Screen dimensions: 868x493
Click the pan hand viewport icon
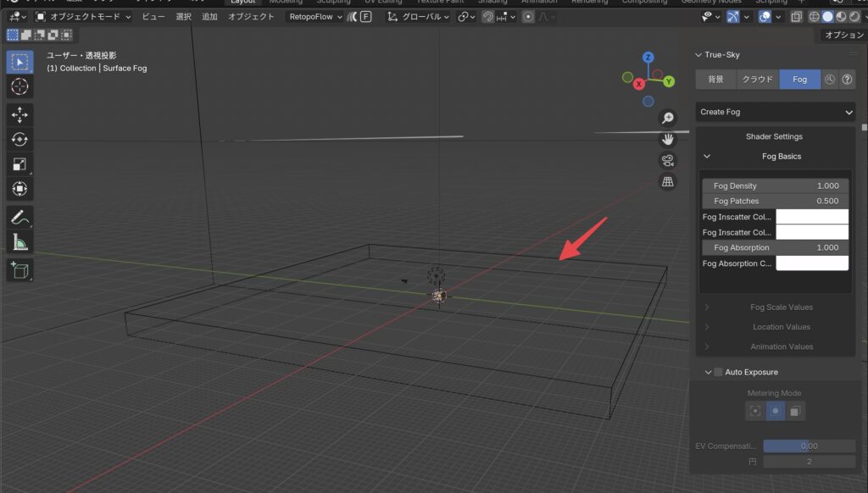click(668, 139)
